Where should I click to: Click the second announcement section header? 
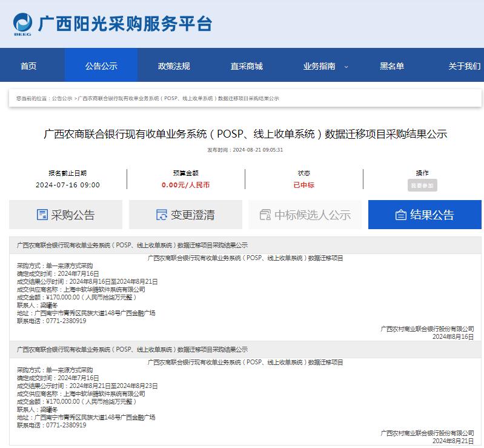[245, 349]
